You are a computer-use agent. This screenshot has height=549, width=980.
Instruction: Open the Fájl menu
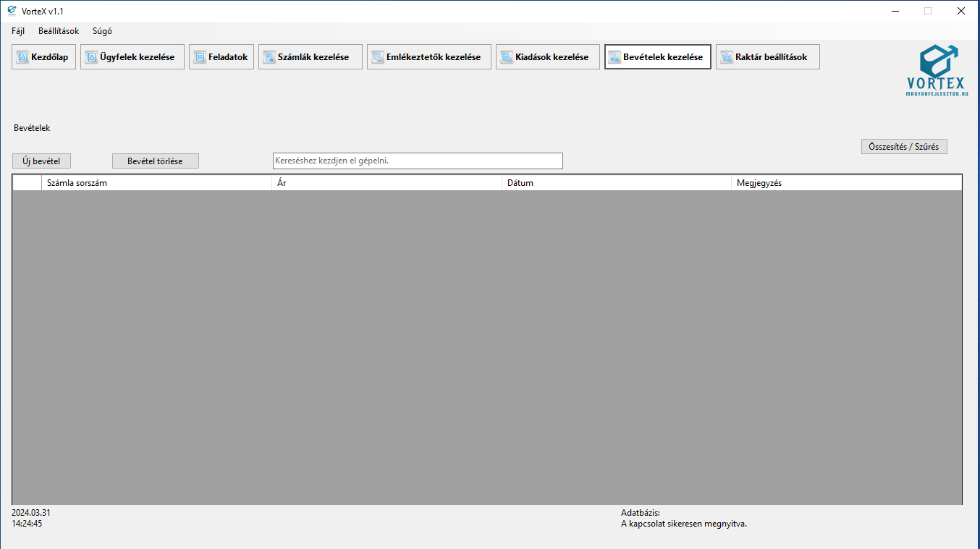(18, 31)
